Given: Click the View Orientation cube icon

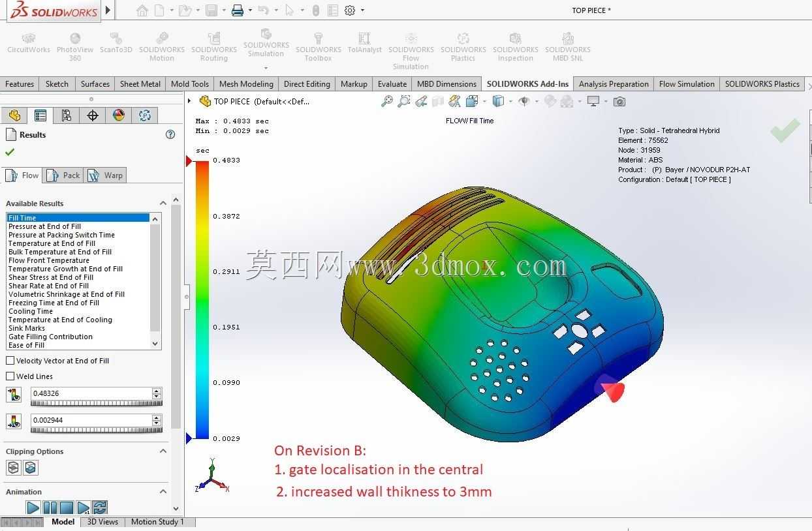Looking at the screenshot, I should (471, 101).
